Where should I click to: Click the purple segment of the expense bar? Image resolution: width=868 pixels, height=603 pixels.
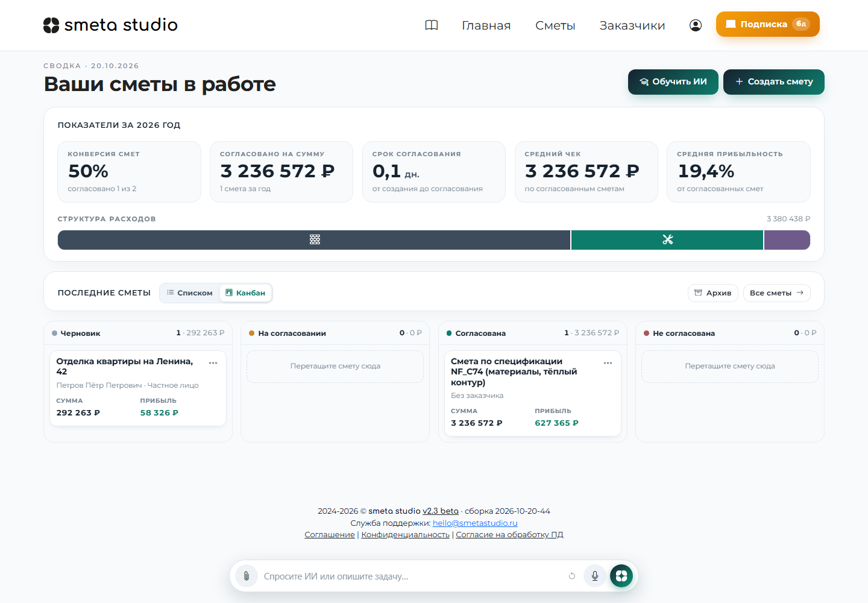787,240
